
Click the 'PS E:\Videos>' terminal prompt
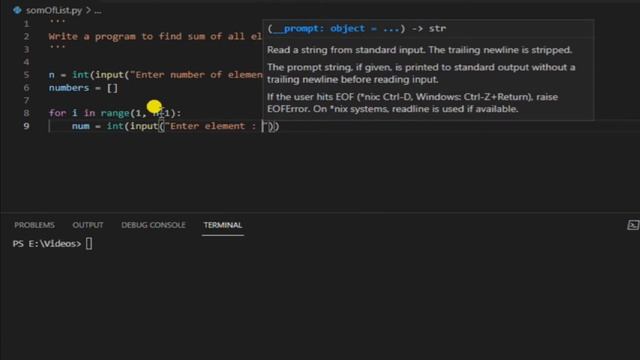(x=47, y=244)
